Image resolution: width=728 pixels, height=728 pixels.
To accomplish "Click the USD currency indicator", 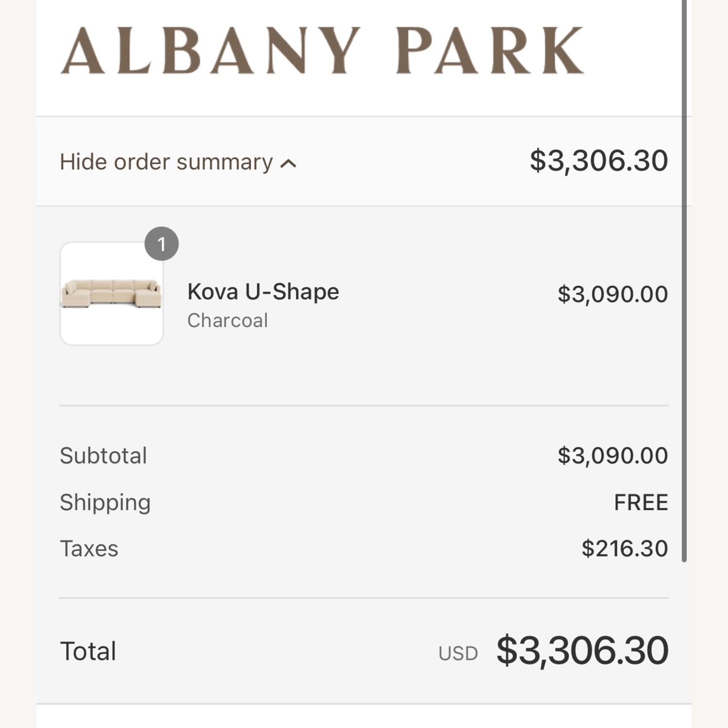I will [x=458, y=654].
